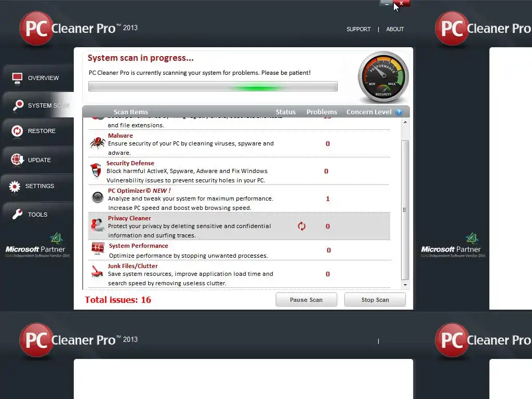Click the Overview monitor icon
The height and width of the screenshot is (399, 532).
[x=17, y=78]
